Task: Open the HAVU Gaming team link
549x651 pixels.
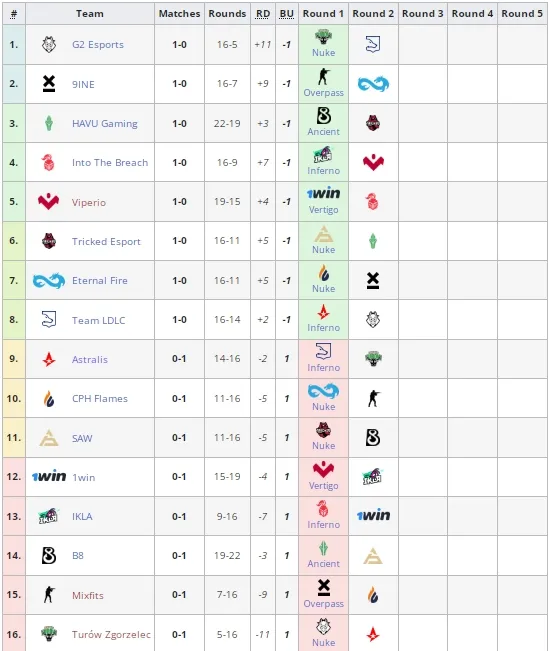Action: point(105,124)
